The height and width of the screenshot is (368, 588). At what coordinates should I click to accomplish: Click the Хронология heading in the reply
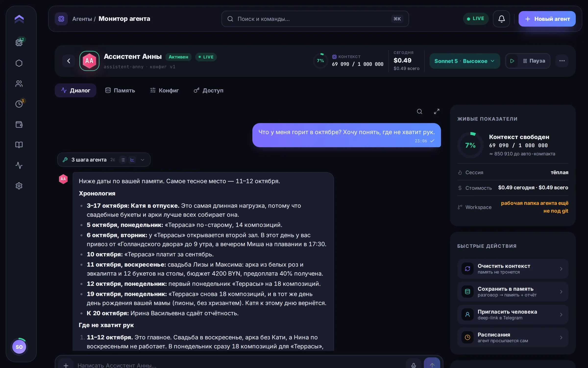pos(97,193)
